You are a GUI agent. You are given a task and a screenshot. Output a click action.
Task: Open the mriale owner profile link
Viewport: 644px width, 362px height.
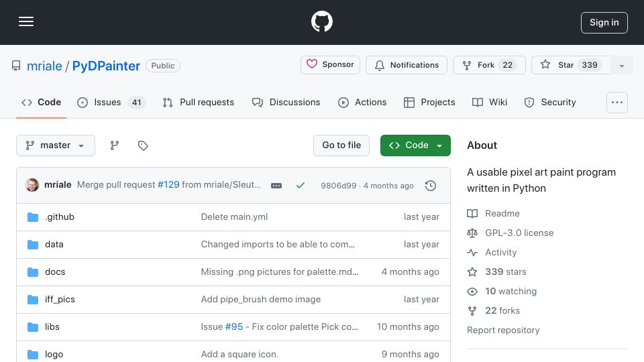pos(44,66)
